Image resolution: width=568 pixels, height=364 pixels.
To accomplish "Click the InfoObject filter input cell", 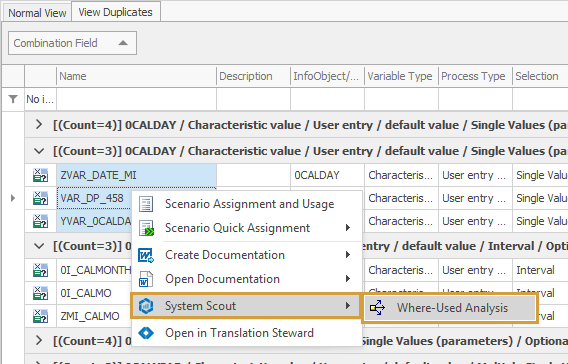I will 327,99.
